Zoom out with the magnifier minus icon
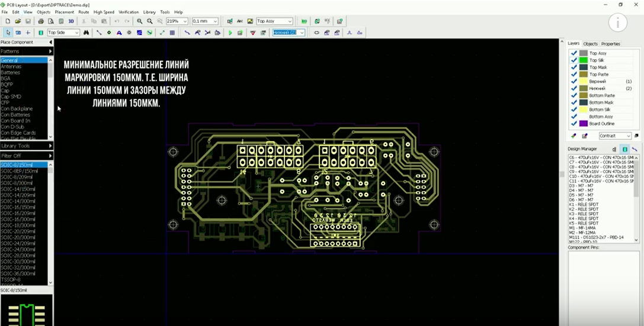 coord(150,21)
